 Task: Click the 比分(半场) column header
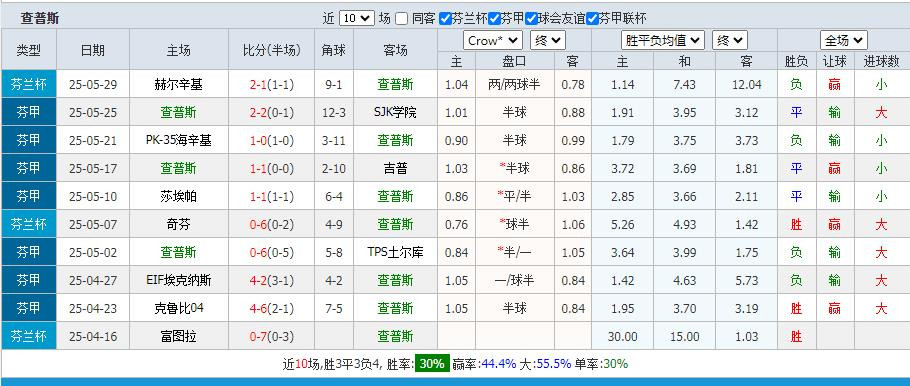272,50
